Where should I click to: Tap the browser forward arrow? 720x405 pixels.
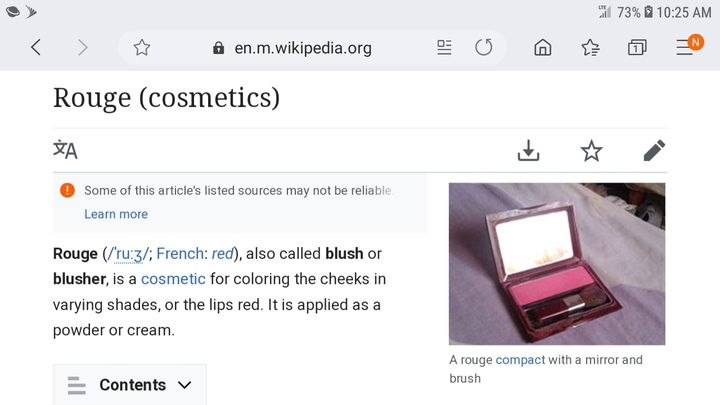point(83,47)
